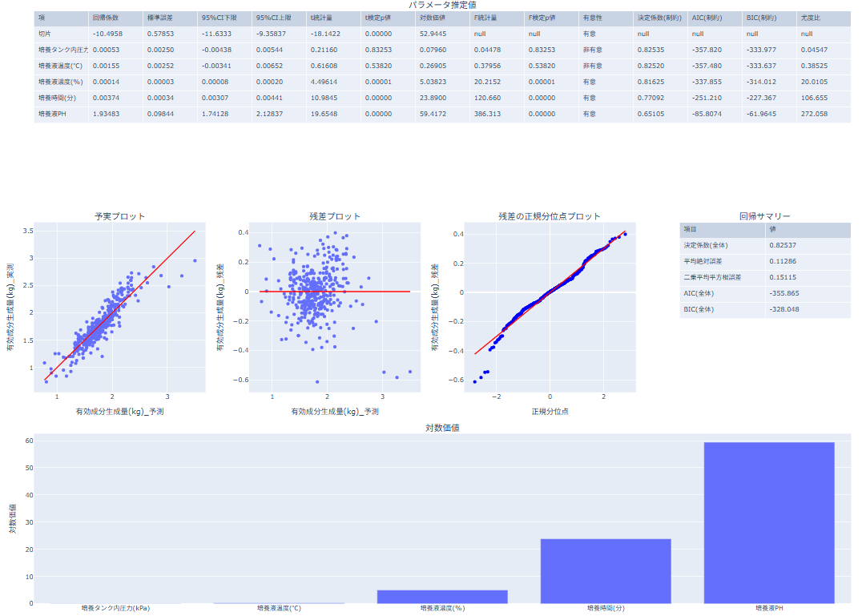
Task: Select the 標準誤差 column header
Action: click(x=159, y=18)
